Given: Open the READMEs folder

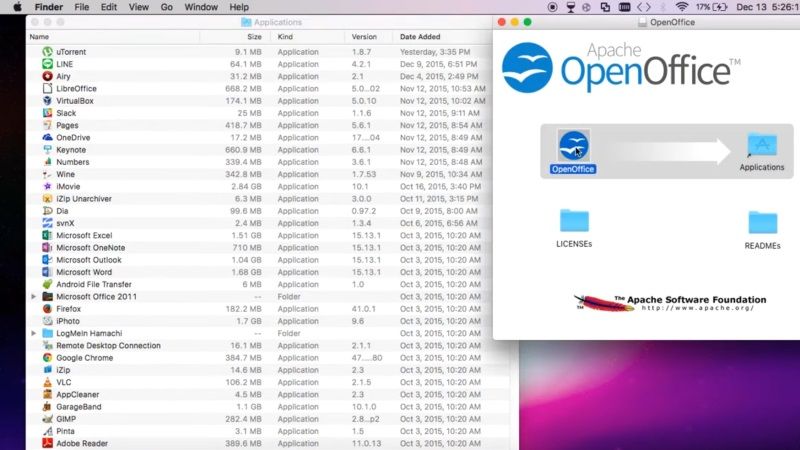Looking at the screenshot, I should 762,222.
